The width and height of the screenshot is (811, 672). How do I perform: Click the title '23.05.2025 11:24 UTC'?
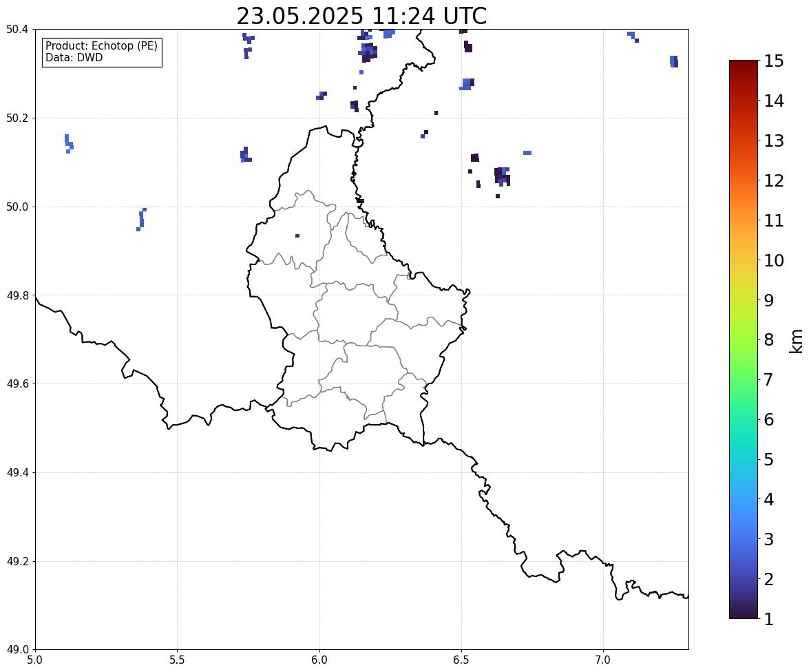click(x=361, y=16)
